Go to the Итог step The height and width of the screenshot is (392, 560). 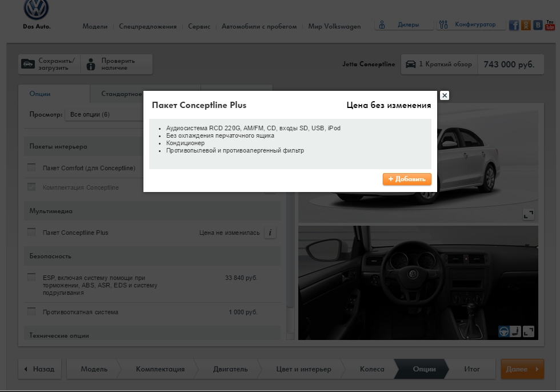click(472, 369)
